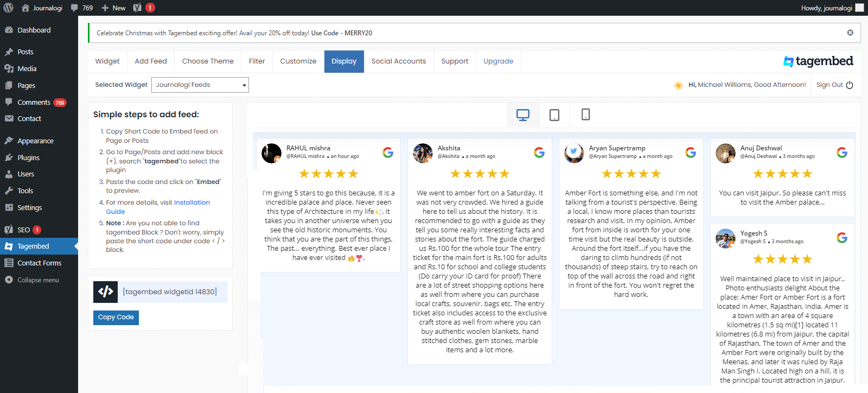Open SEO in sidebar
The width and height of the screenshot is (868, 393).
click(x=39, y=230)
